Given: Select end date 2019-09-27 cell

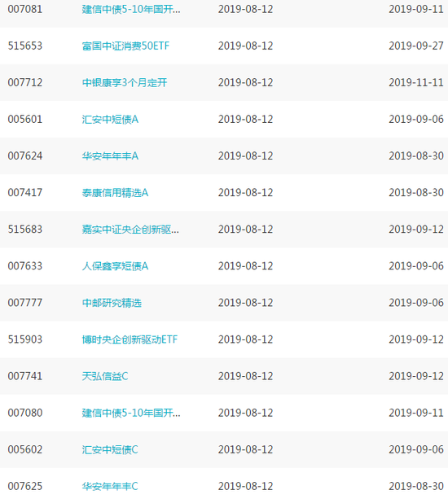Looking at the screenshot, I should [x=416, y=46].
